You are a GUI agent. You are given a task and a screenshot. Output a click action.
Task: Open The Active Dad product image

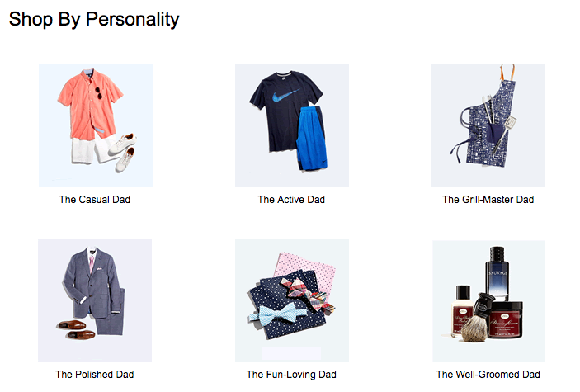[x=292, y=125]
